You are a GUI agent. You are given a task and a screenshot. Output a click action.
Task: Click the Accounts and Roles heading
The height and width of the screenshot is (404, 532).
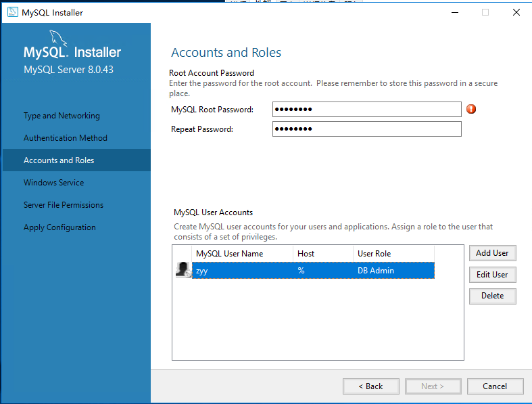226,52
